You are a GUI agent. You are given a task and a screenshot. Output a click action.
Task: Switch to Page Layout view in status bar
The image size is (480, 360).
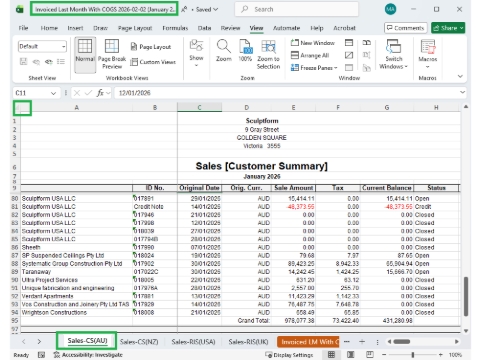click(351, 355)
